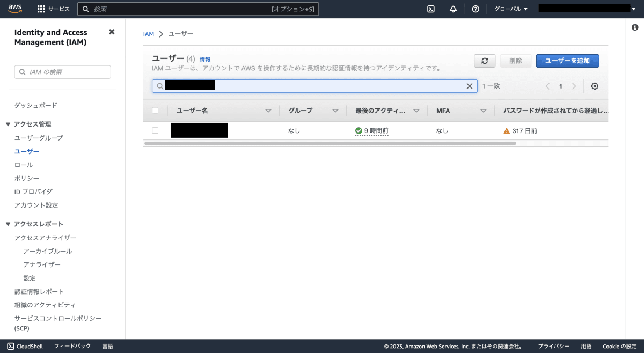Screen dimensions: 644x353
Task: Launch CloudShell from the top bar icon
Action: point(431,9)
